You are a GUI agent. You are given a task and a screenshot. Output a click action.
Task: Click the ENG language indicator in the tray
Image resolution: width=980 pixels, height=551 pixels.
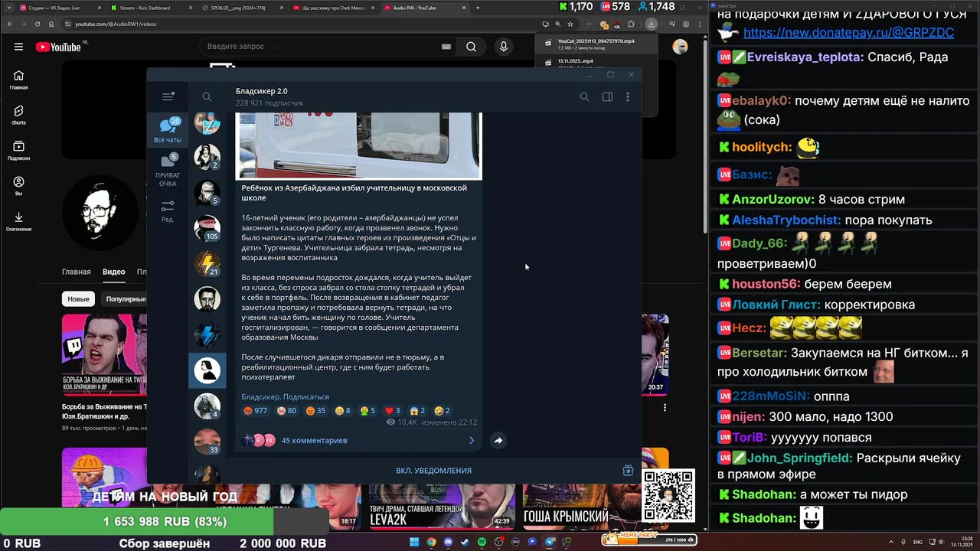coord(918,542)
